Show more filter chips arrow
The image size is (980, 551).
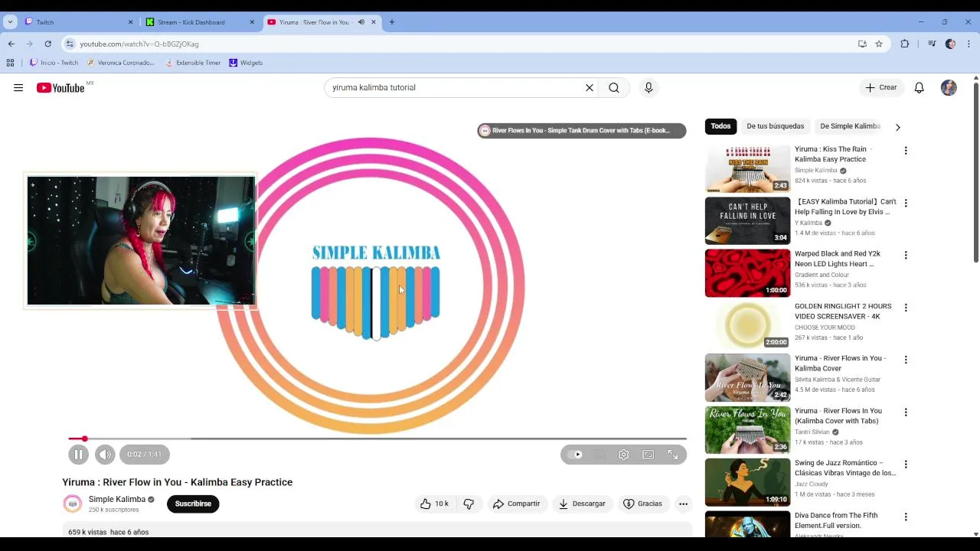(897, 127)
